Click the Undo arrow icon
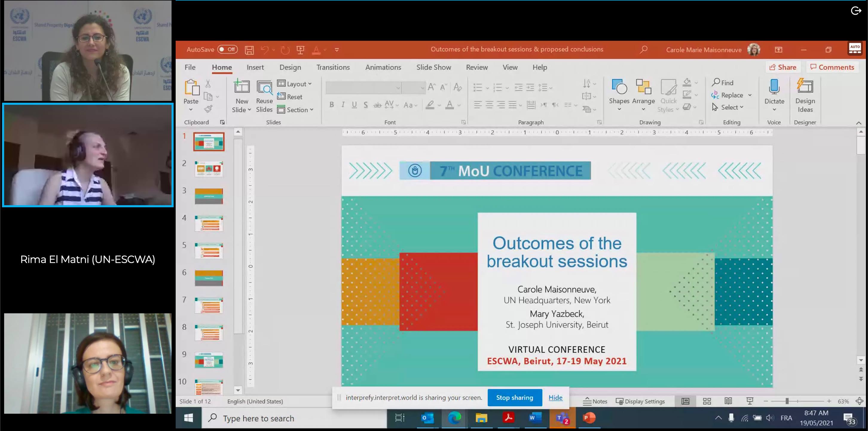The height and width of the screenshot is (431, 868). (x=265, y=50)
